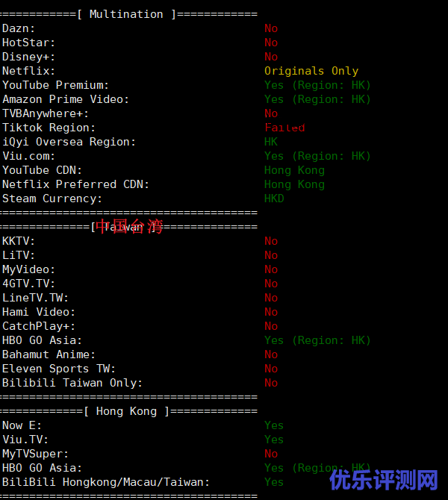This screenshot has height=500, width=448.
Task: Select the HKD Steam Currency value
Action: coord(274,199)
